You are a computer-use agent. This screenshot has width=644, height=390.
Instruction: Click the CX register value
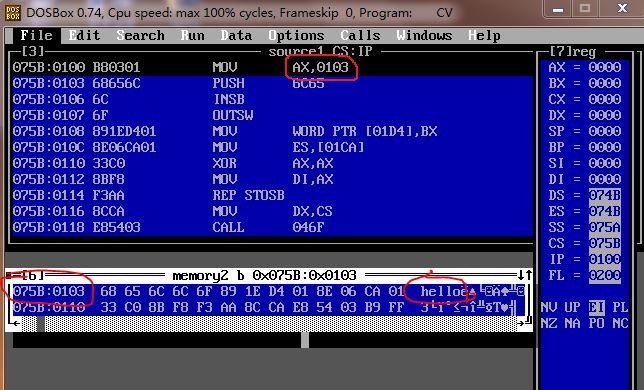(605, 99)
